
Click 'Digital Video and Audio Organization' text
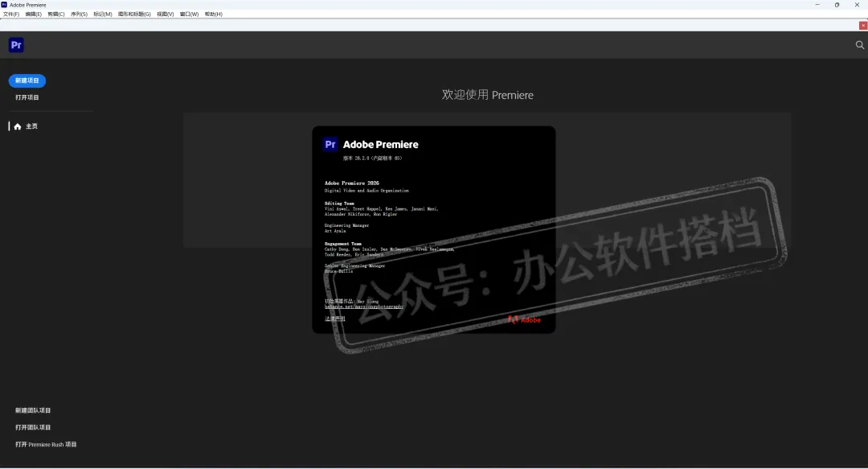[366, 191]
